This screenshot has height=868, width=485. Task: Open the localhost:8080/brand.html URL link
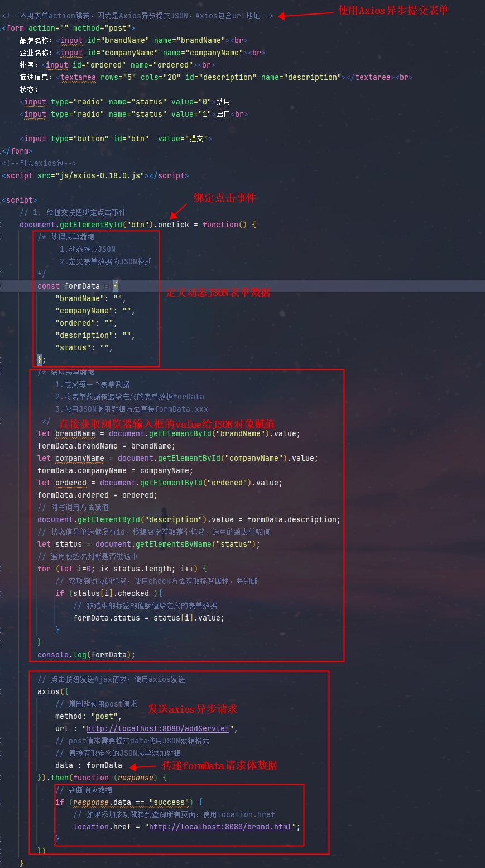[220, 827]
